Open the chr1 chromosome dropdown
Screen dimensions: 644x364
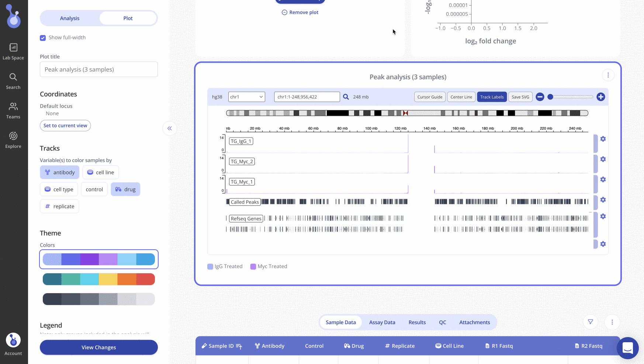[246, 97]
